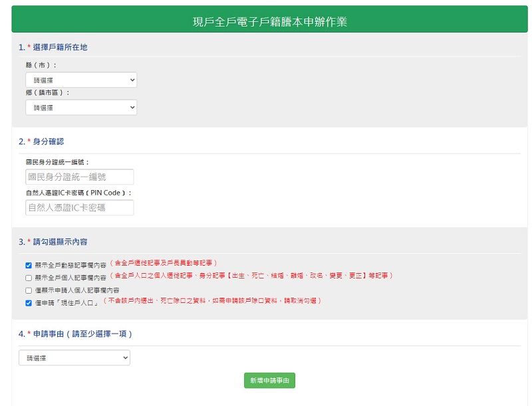
Task: Check 顯示全戶個人記事欄內容 checkbox
Action: point(29,278)
